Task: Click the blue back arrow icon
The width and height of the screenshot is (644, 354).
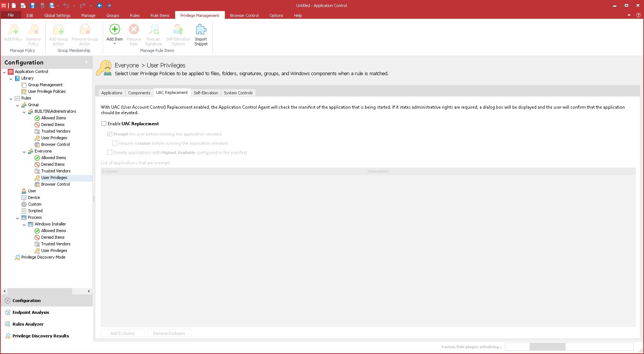Action: tap(100, 6)
